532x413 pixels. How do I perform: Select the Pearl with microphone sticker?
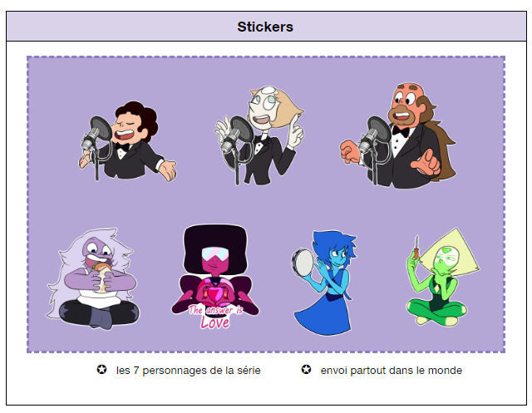click(x=259, y=135)
